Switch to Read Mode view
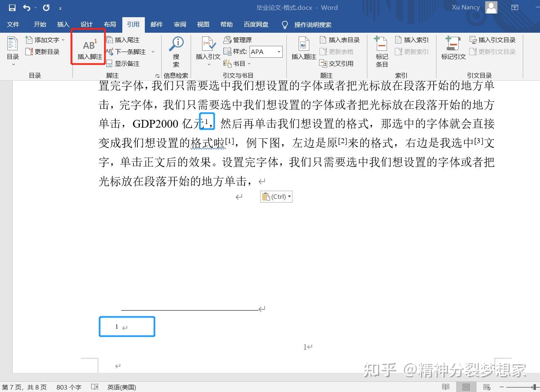Screen dimensions: 540x392 pyautogui.click(x=445, y=387)
